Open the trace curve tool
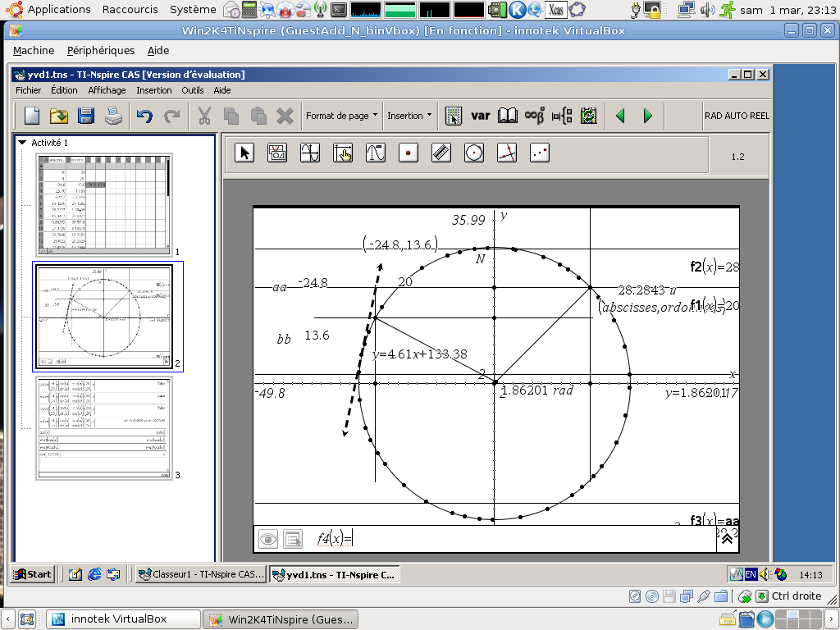The width and height of the screenshot is (840, 630). pyautogui.click(x=376, y=153)
